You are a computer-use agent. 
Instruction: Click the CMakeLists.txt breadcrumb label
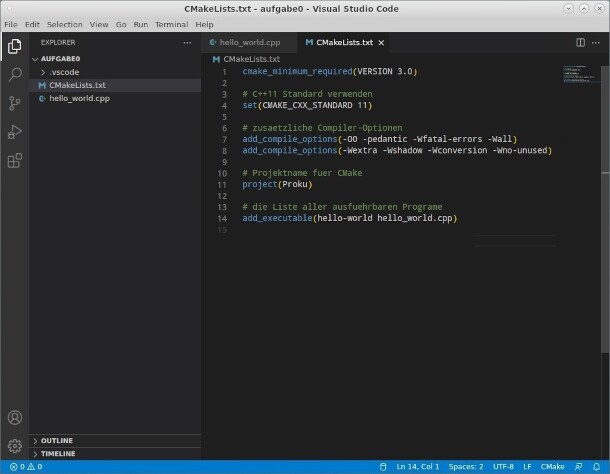pos(251,59)
